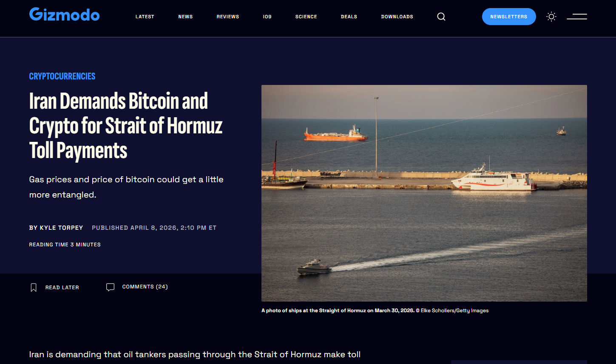Go to the News section
The image size is (616, 364).
[x=185, y=17]
